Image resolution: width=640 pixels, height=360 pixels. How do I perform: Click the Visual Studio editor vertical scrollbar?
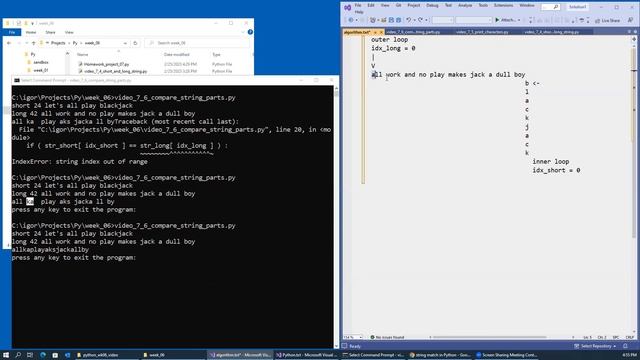tap(634, 184)
